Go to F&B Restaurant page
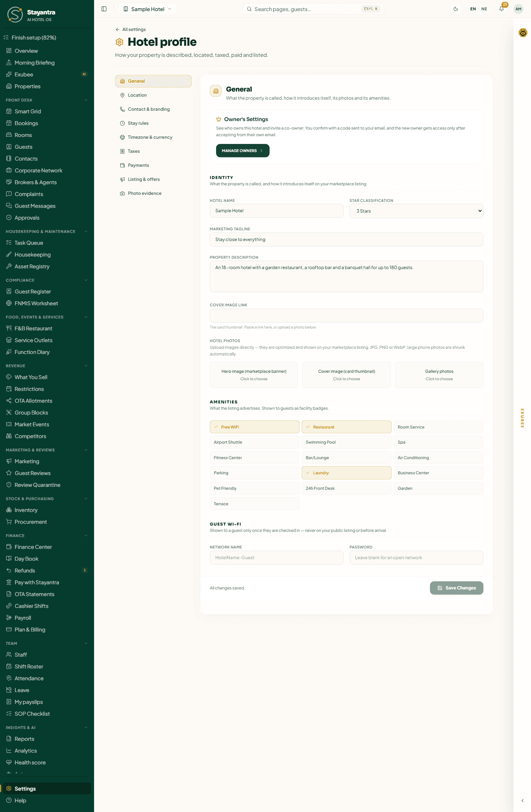The height and width of the screenshot is (812, 531). pyautogui.click(x=47, y=328)
